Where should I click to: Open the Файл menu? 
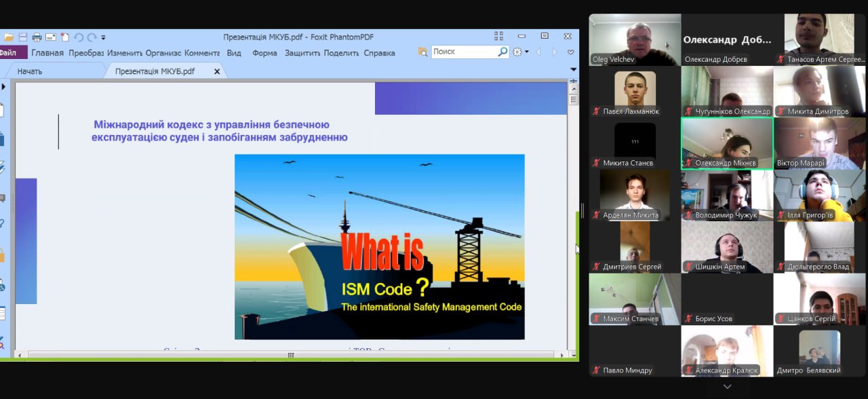(12, 52)
